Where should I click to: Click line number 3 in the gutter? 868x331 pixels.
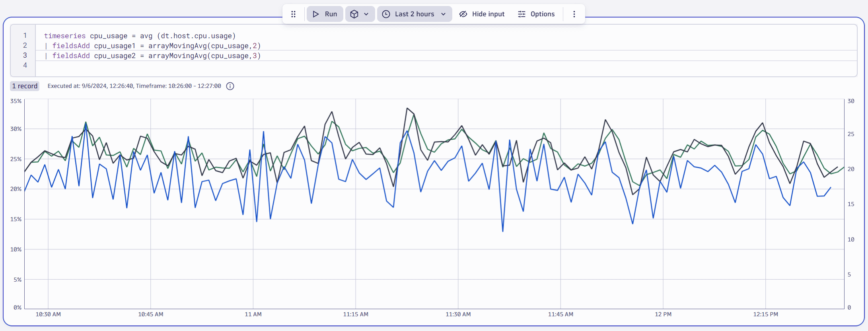click(x=25, y=55)
